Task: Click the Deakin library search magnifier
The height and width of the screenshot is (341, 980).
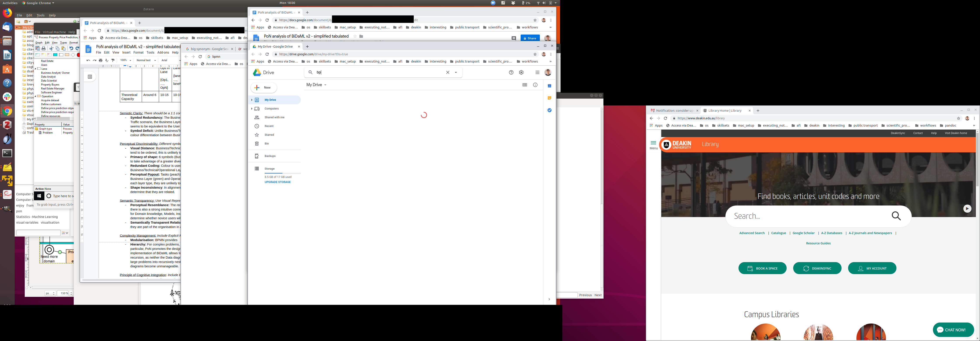Action: pyautogui.click(x=896, y=216)
